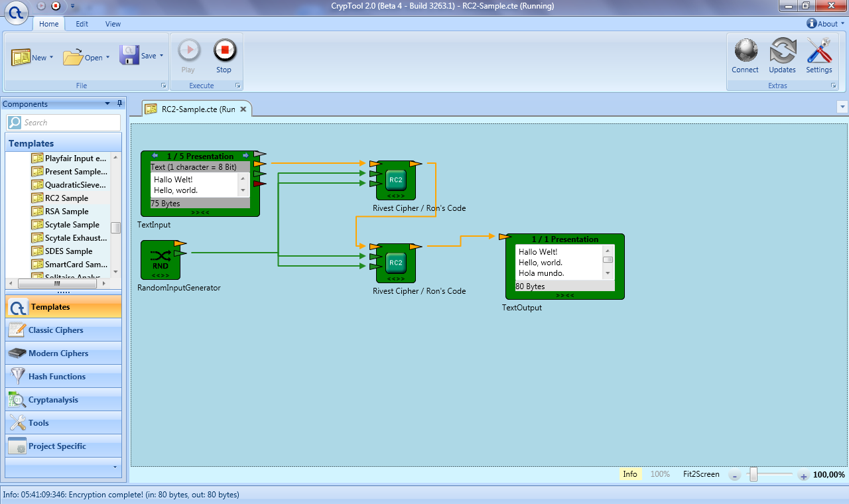
Task: Open the New dropdown arrow
Action: tap(51, 58)
